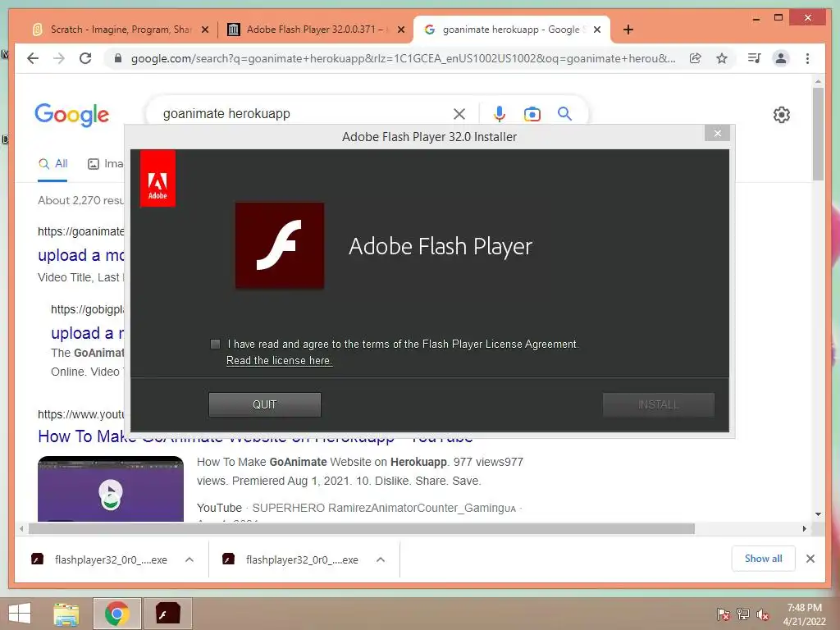This screenshot has height=630, width=840.
Task: Close the downloads bar
Action: coord(810,559)
